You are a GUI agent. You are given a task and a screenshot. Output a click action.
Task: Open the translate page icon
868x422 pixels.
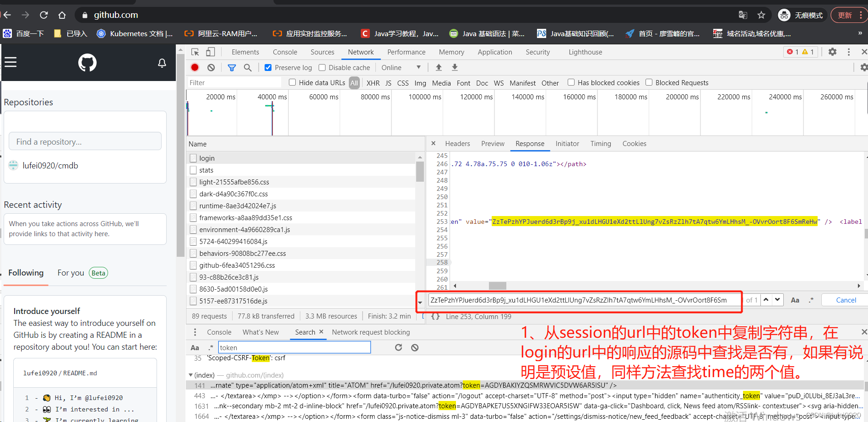[x=743, y=15]
